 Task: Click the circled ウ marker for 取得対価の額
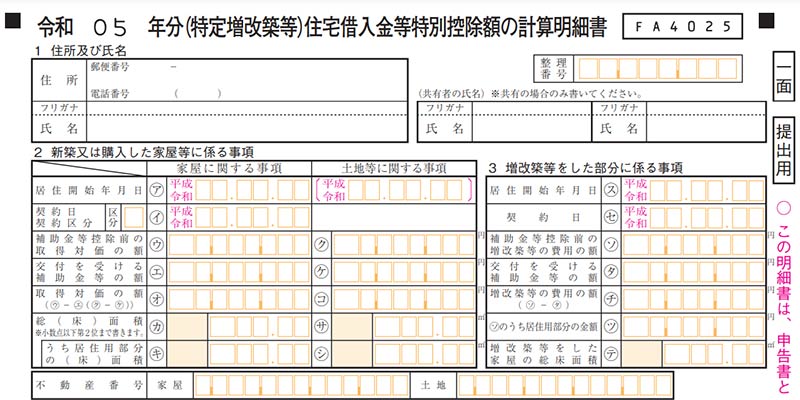(156, 244)
